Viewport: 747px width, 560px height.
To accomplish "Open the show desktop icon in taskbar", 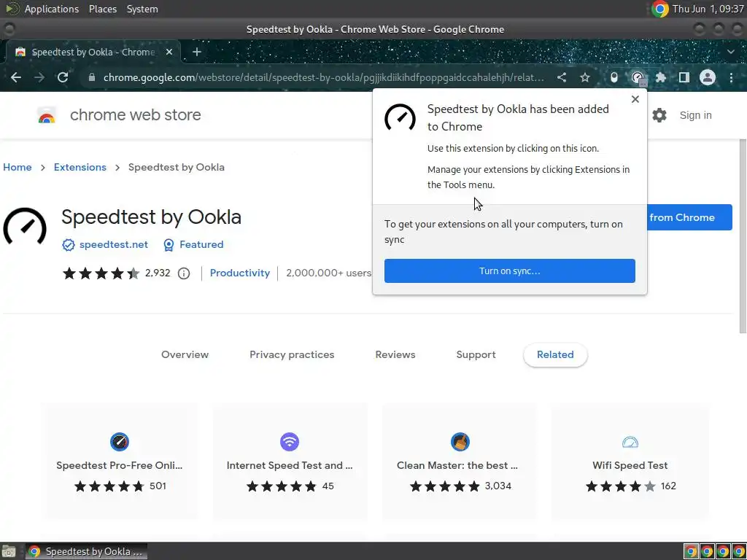I will click(9, 551).
